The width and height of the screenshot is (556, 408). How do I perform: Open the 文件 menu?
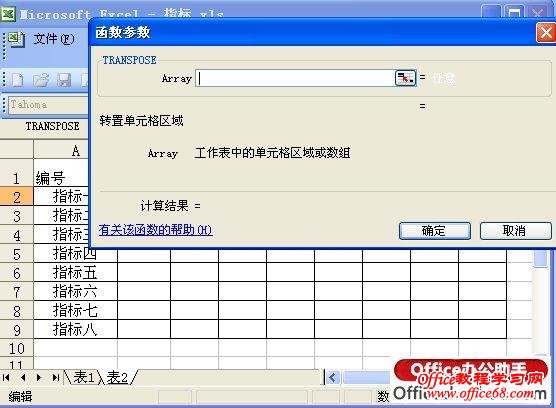point(54,39)
